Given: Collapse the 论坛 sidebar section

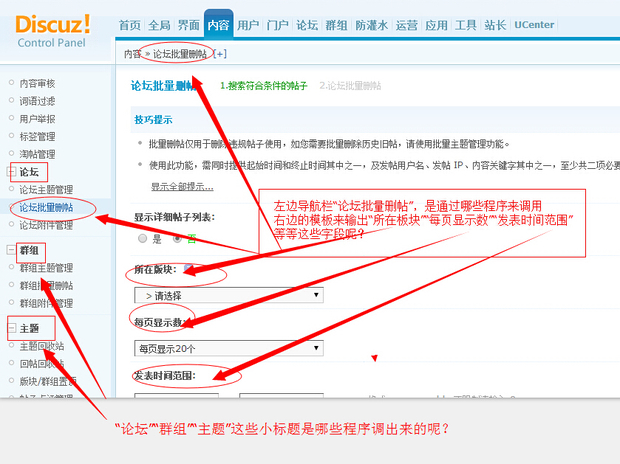Looking at the screenshot, I should coord(11,171).
